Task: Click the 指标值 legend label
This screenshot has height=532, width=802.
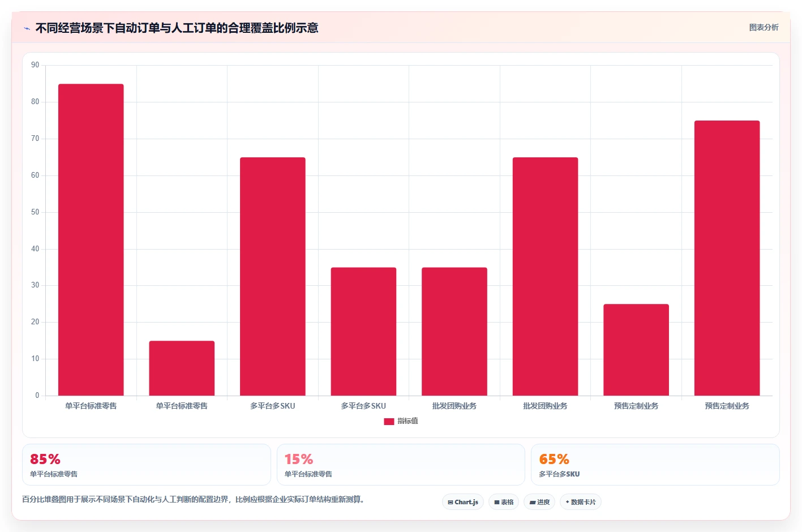Action: coord(408,421)
